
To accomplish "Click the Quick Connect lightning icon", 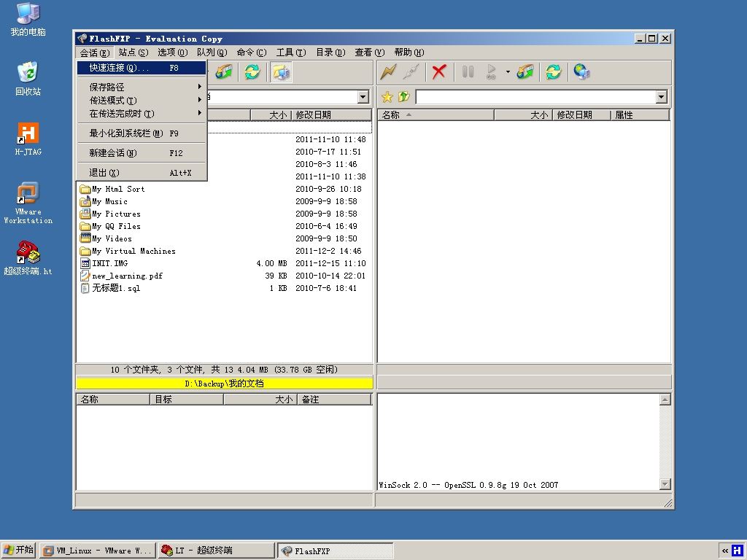I will point(389,72).
